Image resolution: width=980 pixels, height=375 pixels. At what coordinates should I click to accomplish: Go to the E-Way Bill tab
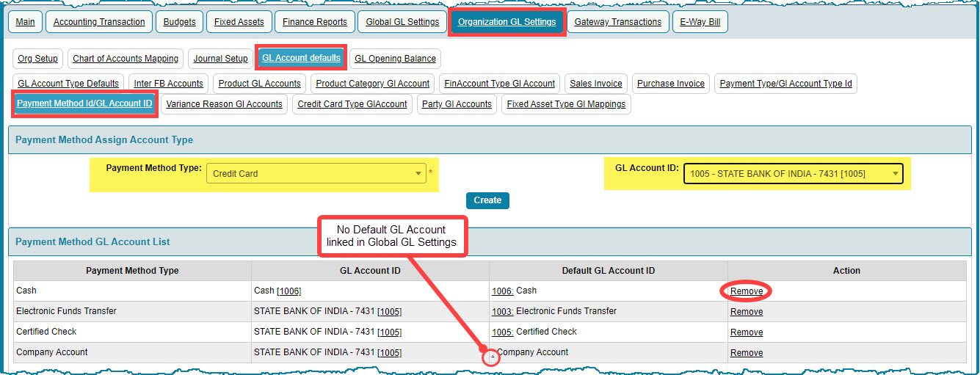point(700,22)
